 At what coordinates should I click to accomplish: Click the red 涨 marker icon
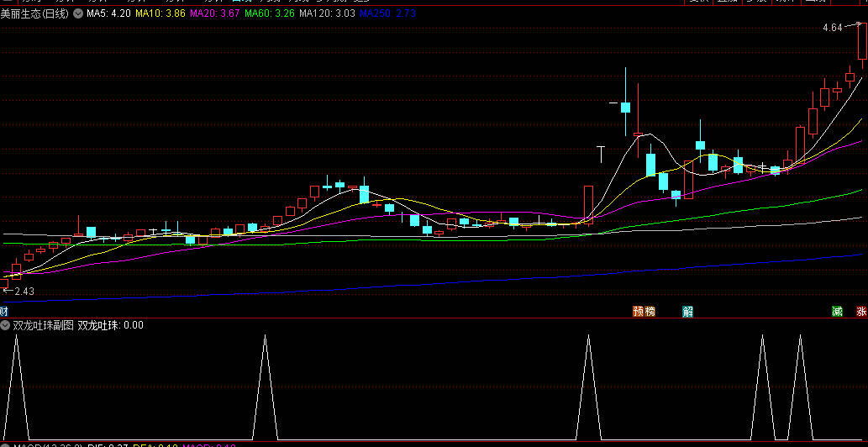(861, 312)
